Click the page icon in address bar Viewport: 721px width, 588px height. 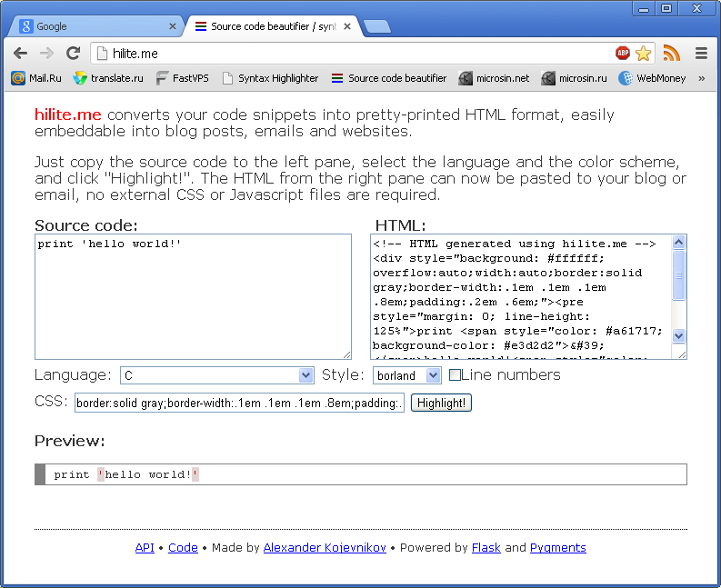pyautogui.click(x=102, y=54)
